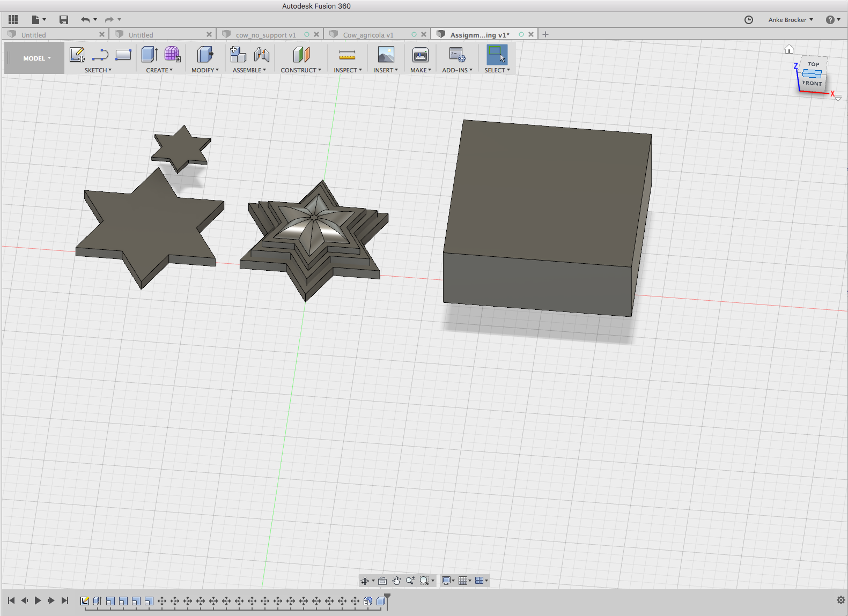Screen dimensions: 848x616
Task: Select last box feature in timeline
Action: coord(381,601)
